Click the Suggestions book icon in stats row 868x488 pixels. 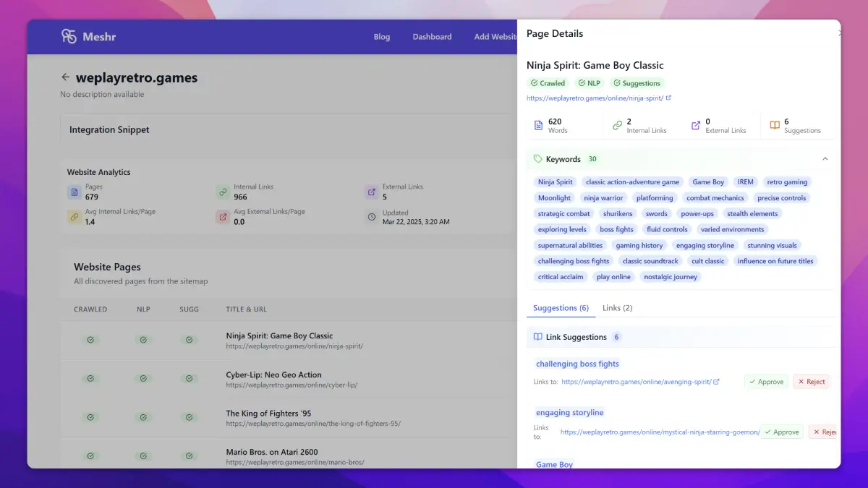pos(775,126)
